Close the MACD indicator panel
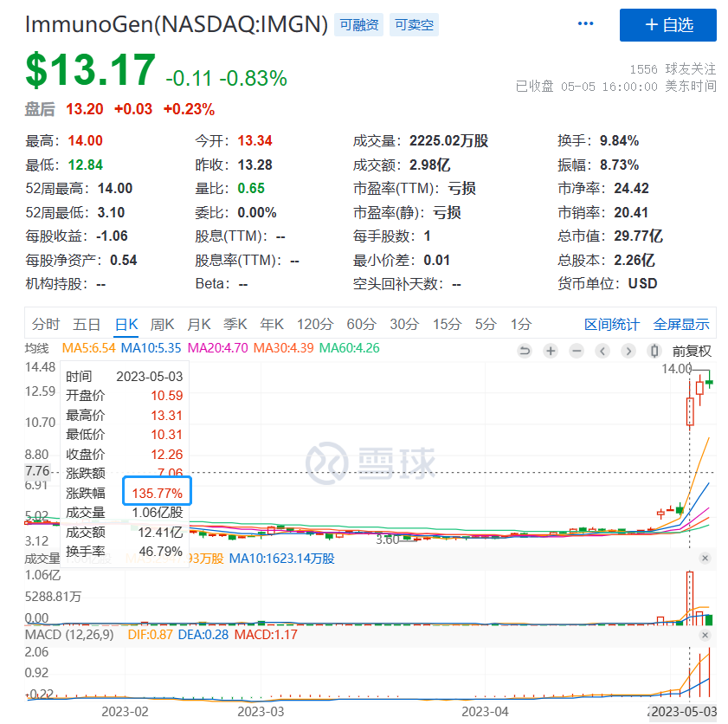Viewport: 728px width, 724px height. [705, 635]
